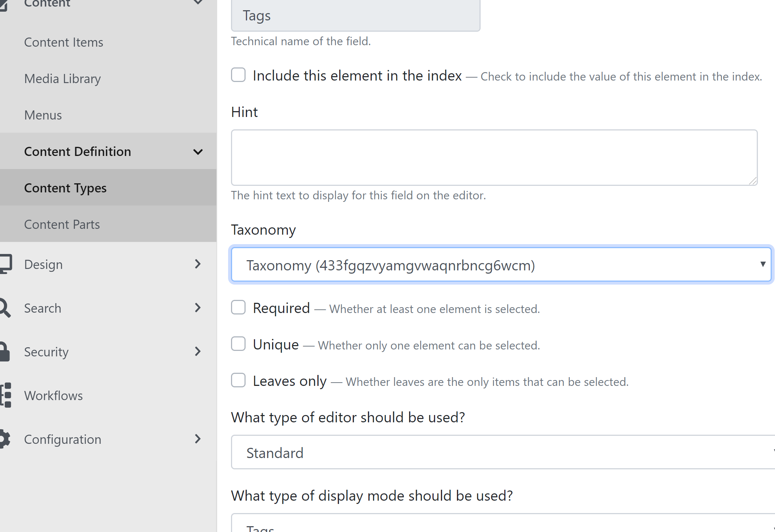Image resolution: width=775 pixels, height=532 pixels.
Task: Click the Security lock icon
Action: (4, 352)
